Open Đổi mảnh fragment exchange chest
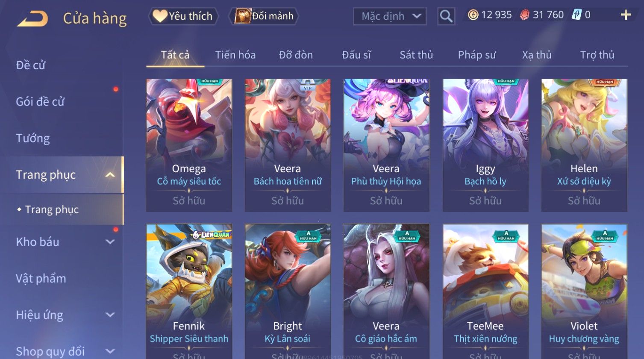Screen dimensions: 644x359 (x=264, y=16)
